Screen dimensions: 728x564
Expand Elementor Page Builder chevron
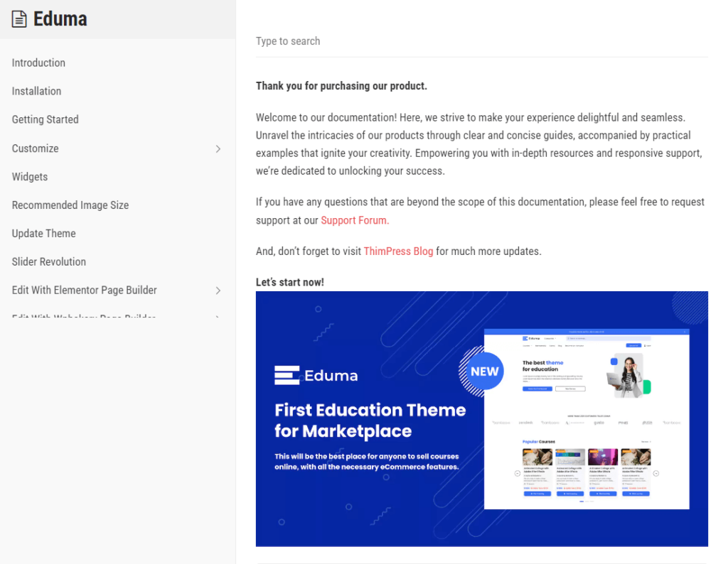(x=218, y=291)
